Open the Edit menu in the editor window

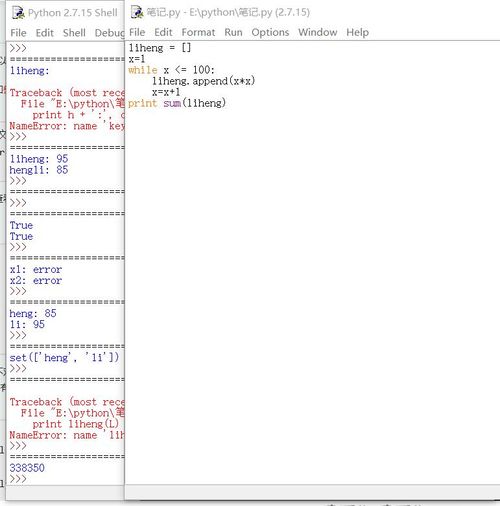163,32
